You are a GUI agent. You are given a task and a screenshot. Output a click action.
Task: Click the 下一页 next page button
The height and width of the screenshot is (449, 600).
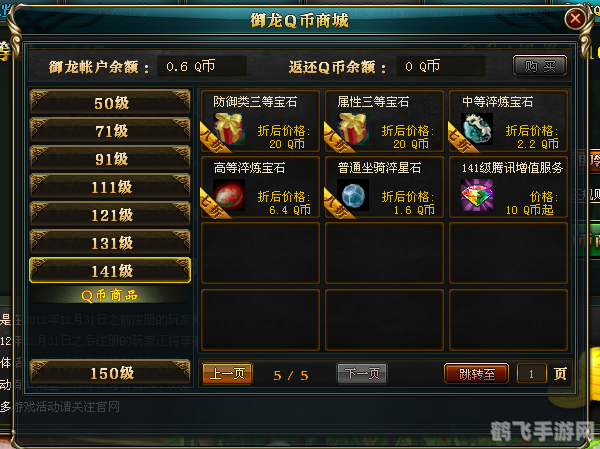[x=362, y=373]
